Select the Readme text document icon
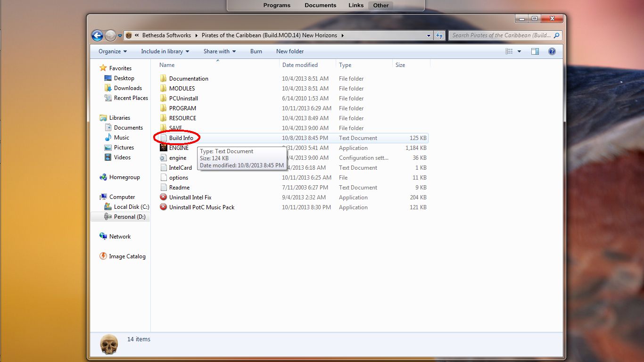 pos(163,187)
